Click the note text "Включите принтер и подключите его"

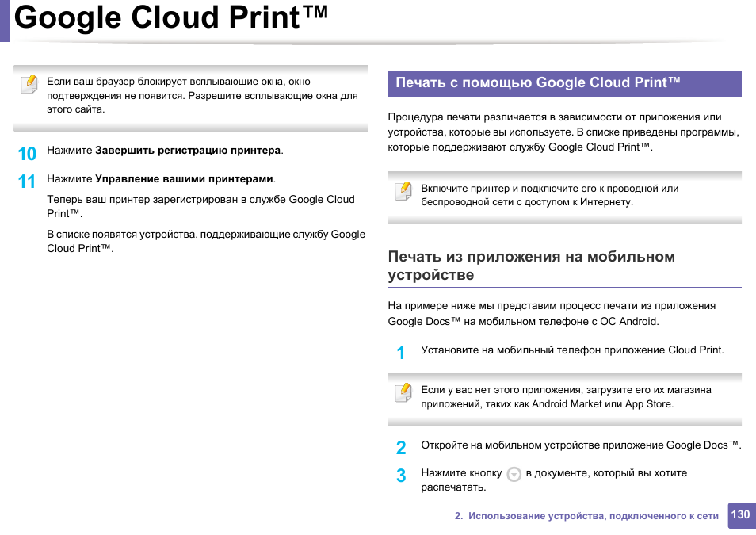tap(550, 196)
